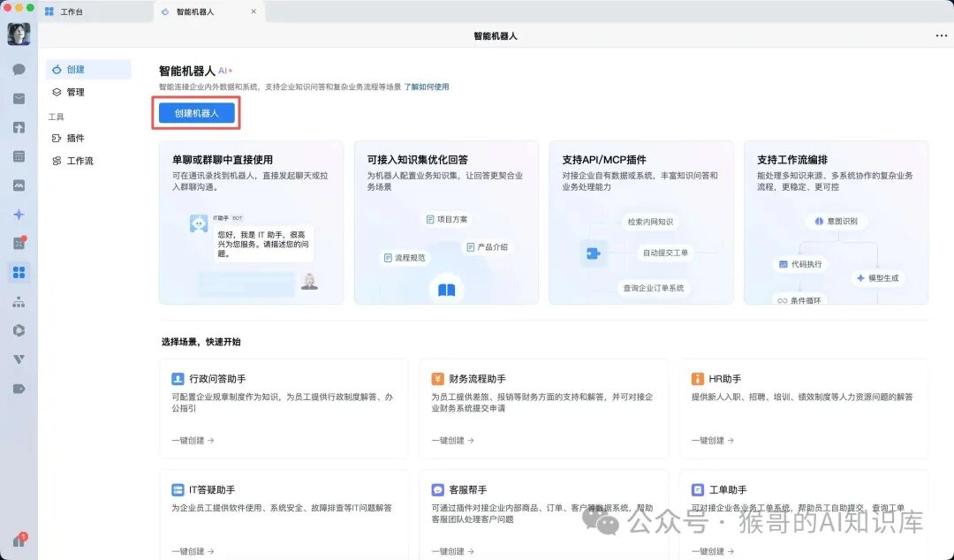Image resolution: width=954 pixels, height=560 pixels.
Task: Click the AI sparkle icon in sidebar
Action: (19, 215)
